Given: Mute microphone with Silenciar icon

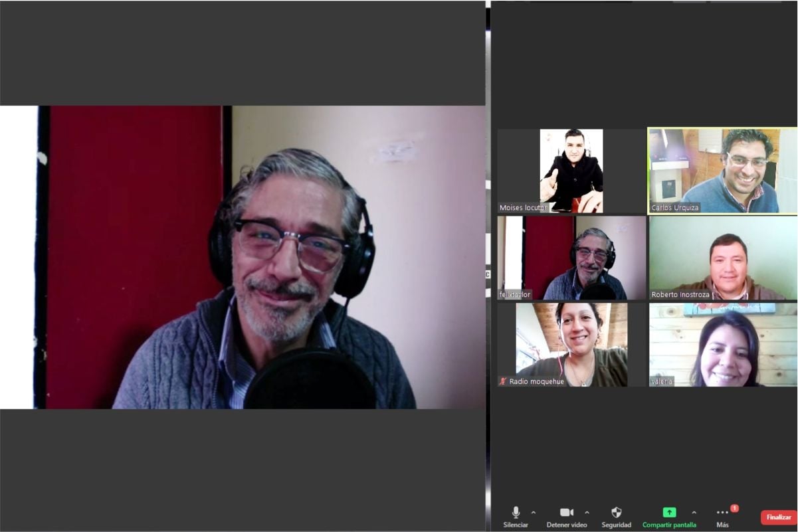Looking at the screenshot, I should [x=516, y=512].
